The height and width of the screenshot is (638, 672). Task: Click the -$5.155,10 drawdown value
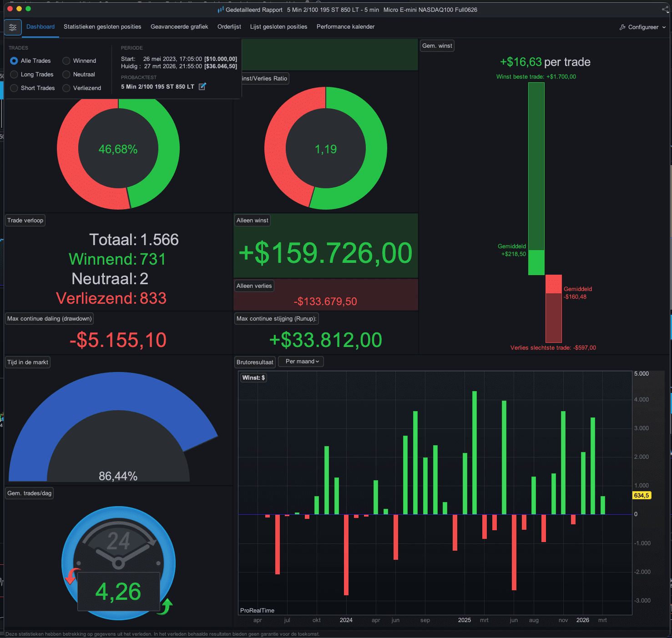[118, 340]
